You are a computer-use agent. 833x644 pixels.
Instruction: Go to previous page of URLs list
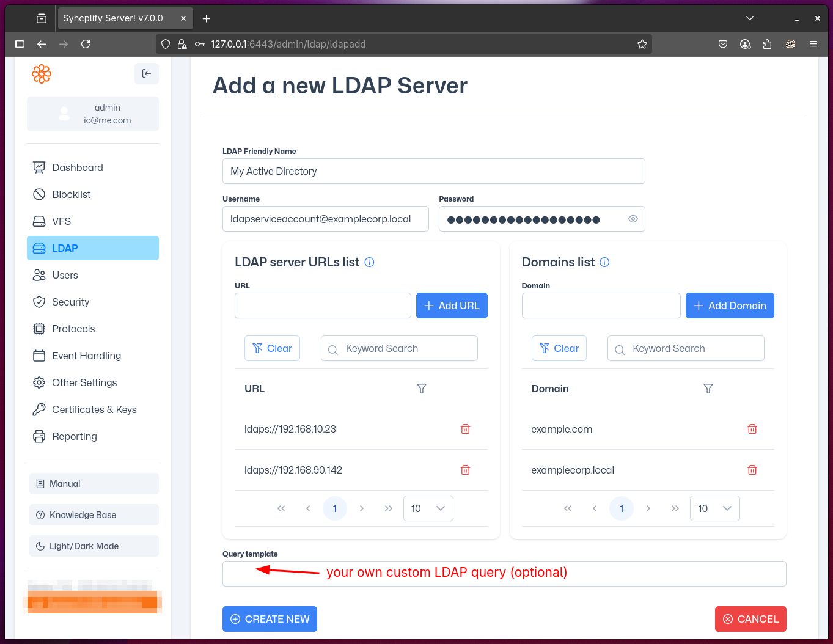[x=308, y=508]
